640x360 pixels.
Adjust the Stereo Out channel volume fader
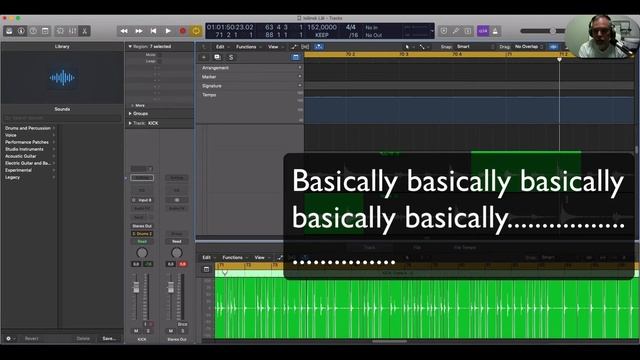click(171, 287)
